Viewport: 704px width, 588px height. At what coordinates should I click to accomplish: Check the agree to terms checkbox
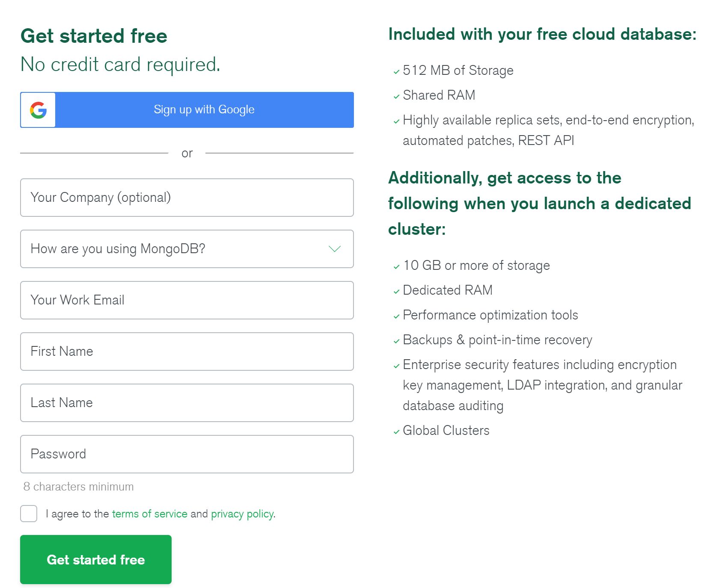[29, 513]
